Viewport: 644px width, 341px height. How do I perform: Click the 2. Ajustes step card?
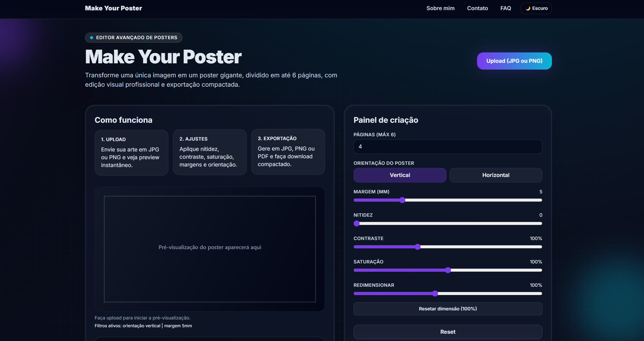(210, 152)
